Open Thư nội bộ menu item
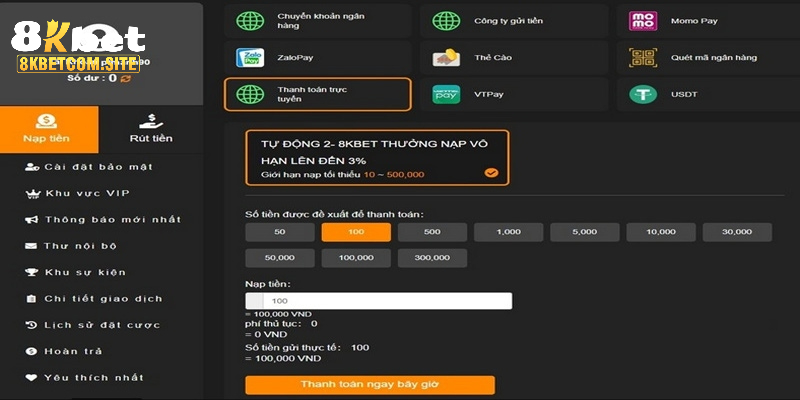 [x=71, y=246]
